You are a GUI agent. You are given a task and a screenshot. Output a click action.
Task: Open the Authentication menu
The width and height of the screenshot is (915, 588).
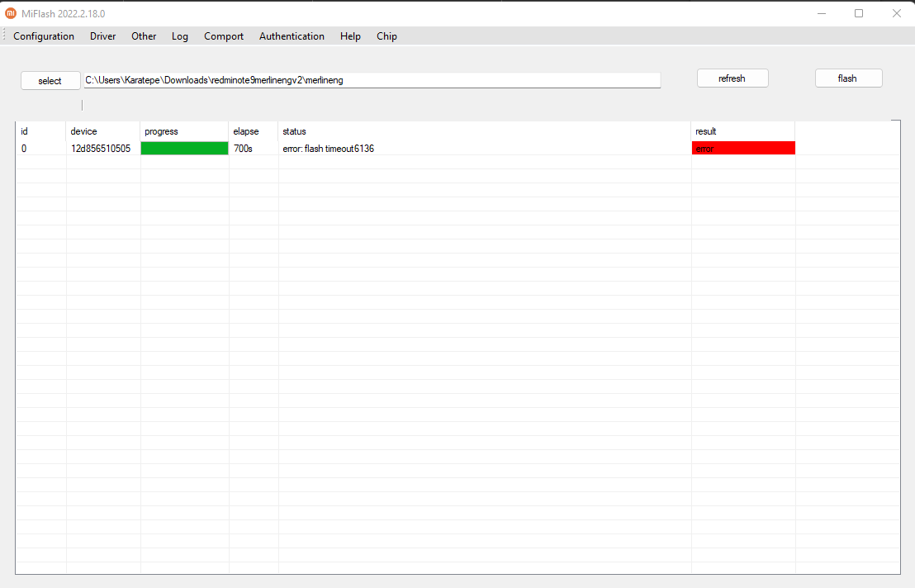292,36
